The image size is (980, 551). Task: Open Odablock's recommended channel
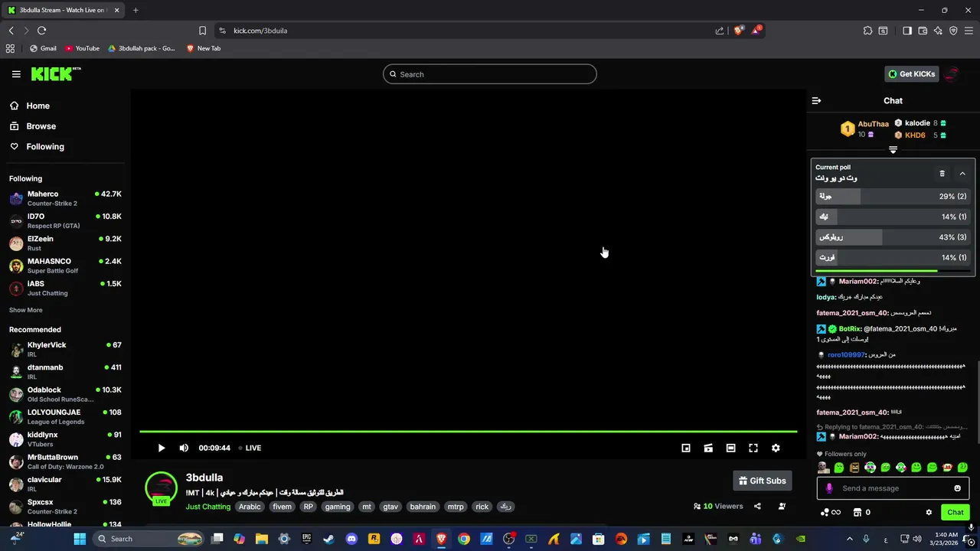click(65, 394)
